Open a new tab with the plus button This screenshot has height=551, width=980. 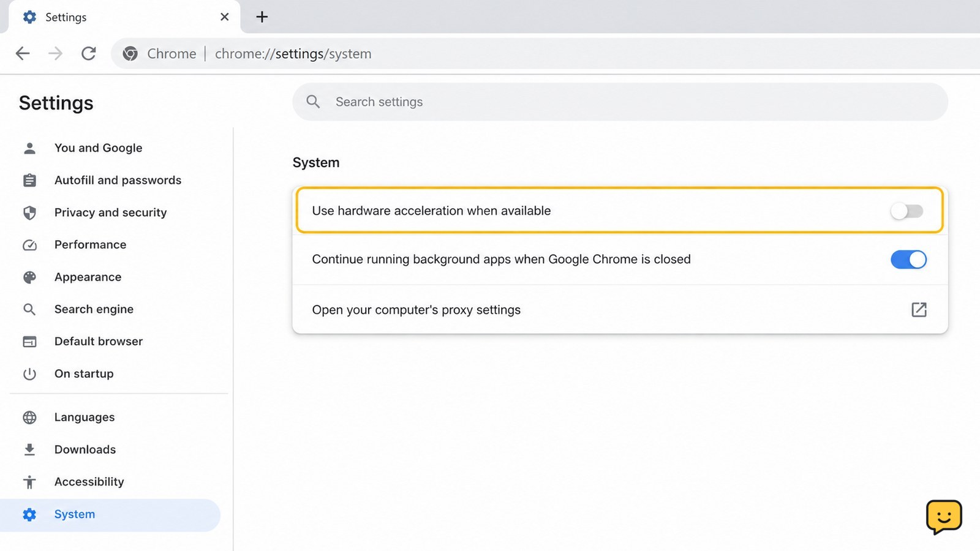(x=262, y=17)
